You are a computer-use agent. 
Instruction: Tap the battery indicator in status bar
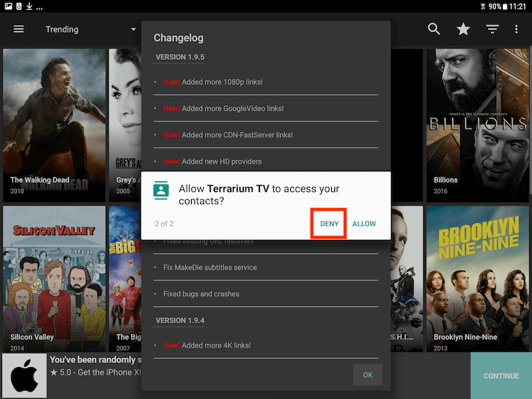click(505, 7)
